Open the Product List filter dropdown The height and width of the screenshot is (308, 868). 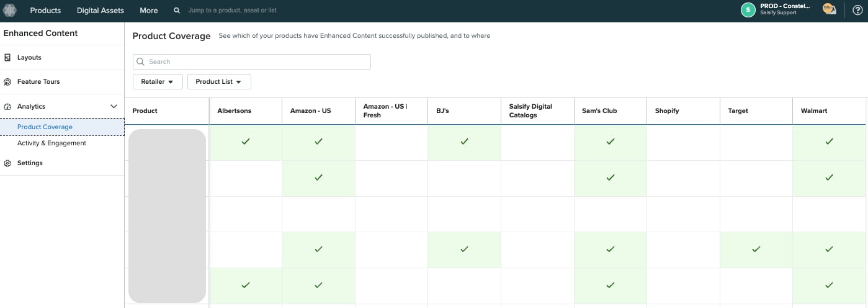[219, 81]
